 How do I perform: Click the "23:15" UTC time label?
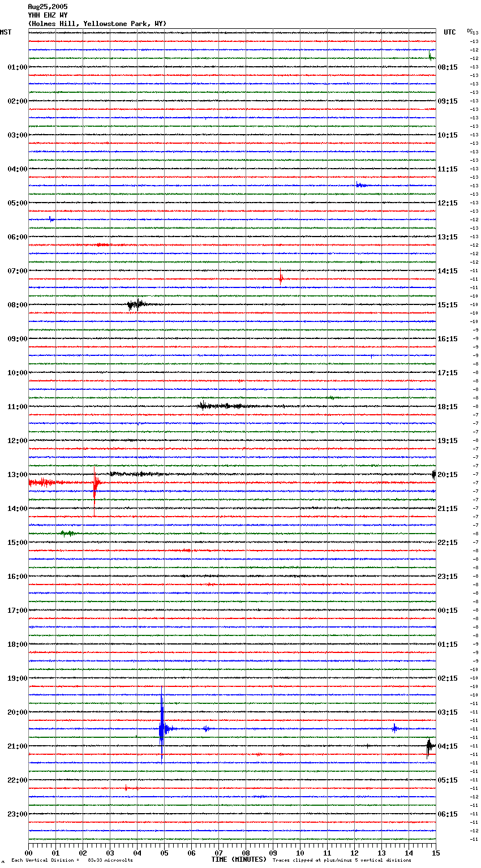[448, 577]
